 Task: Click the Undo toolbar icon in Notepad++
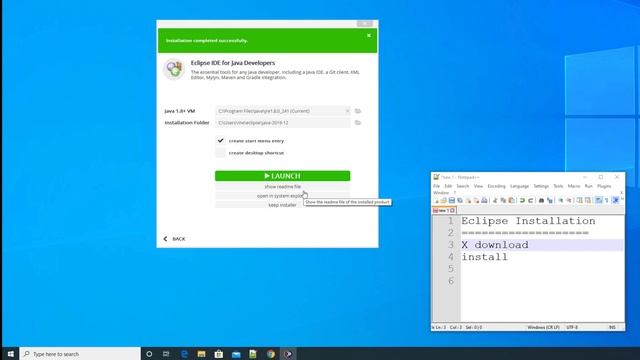click(522, 200)
